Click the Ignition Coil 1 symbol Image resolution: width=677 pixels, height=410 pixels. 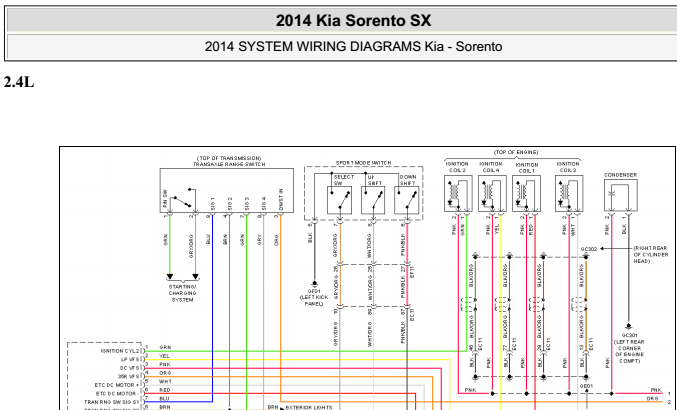tap(526, 193)
